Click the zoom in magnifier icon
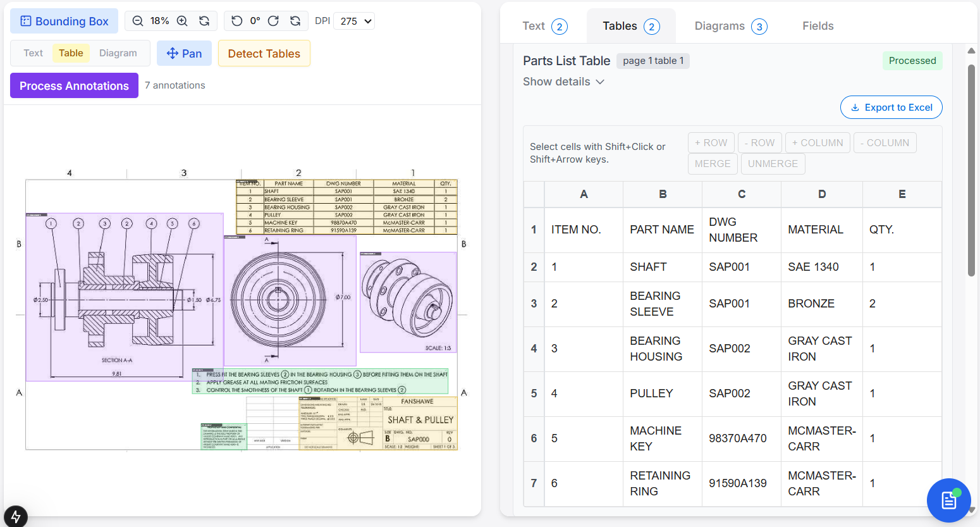Screen dimensions: 980x527 [182, 21]
